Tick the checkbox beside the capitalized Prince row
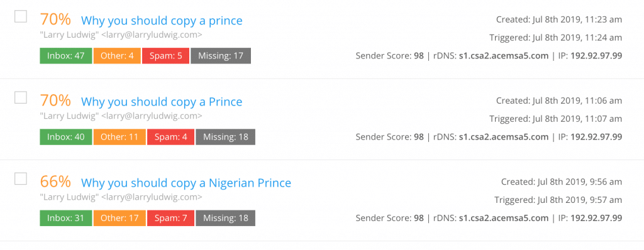The width and height of the screenshot is (644, 250). tap(21, 98)
